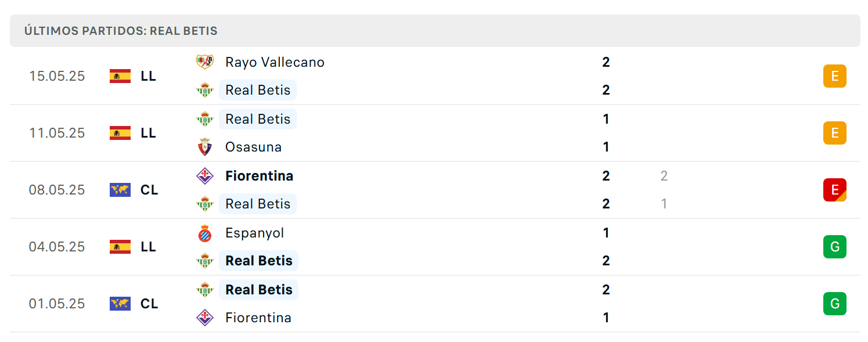Click Spain flag icon for 11.05.25 match
The width and height of the screenshot is (868, 342).
click(x=120, y=133)
